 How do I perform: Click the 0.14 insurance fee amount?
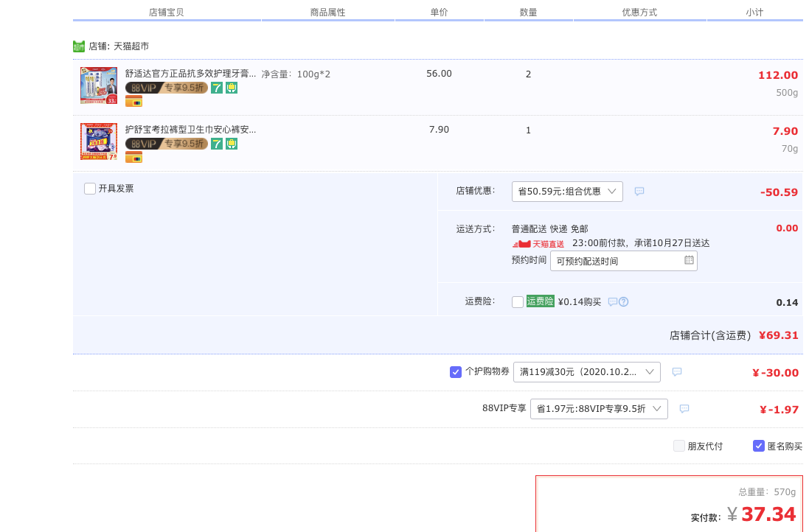point(788,303)
